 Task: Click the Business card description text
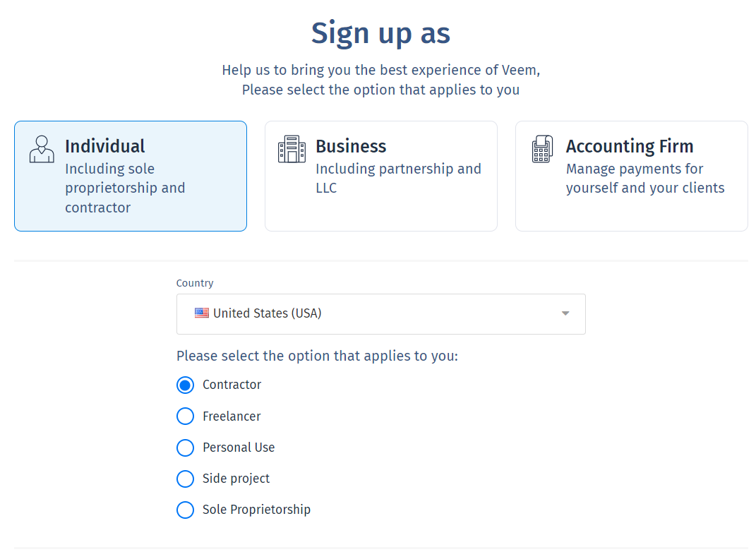point(398,178)
